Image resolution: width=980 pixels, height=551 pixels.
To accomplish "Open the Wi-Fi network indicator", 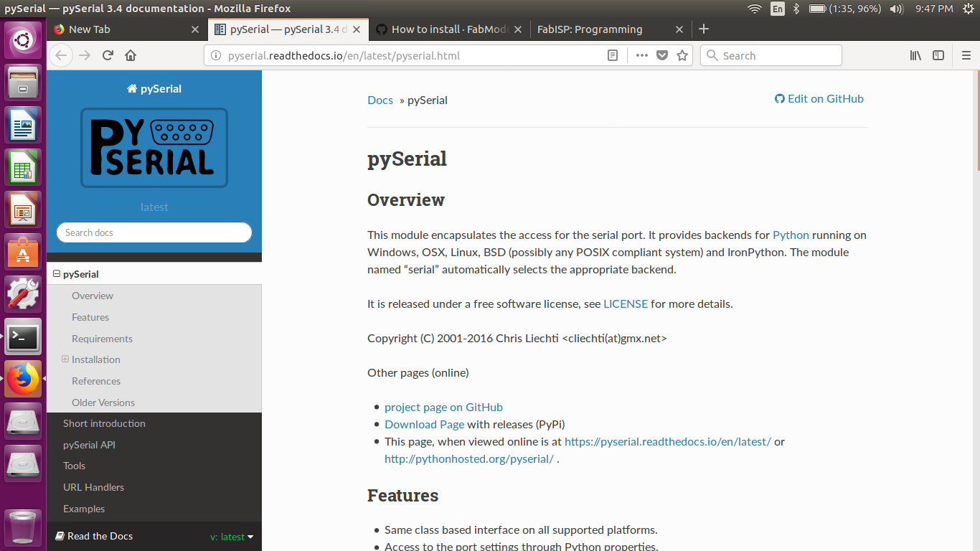I will coord(754,9).
